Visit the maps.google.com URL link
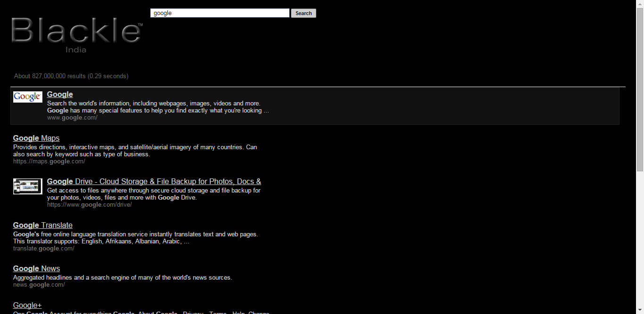This screenshot has height=314, width=644. tap(49, 161)
